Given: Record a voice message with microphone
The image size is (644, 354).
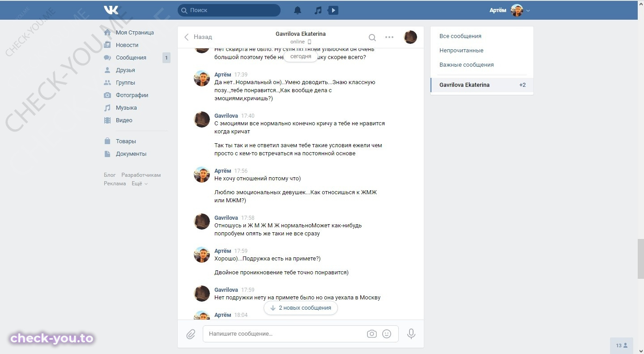Looking at the screenshot, I should 411,333.
